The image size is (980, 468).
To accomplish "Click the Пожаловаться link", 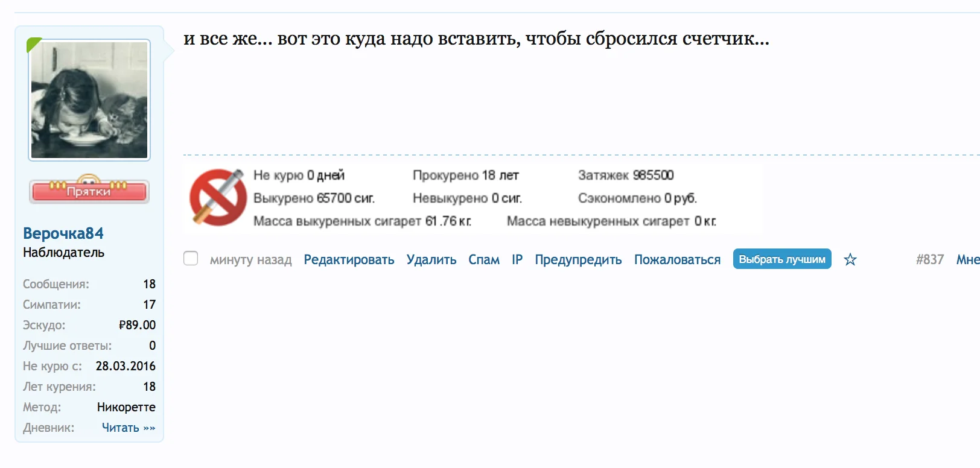I will point(677,260).
